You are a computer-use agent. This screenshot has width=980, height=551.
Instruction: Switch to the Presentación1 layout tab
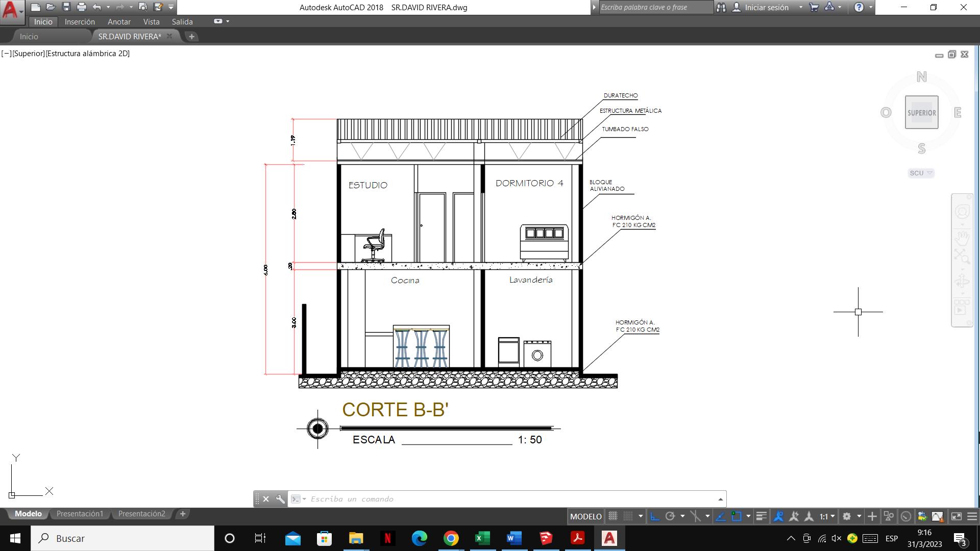coord(80,514)
